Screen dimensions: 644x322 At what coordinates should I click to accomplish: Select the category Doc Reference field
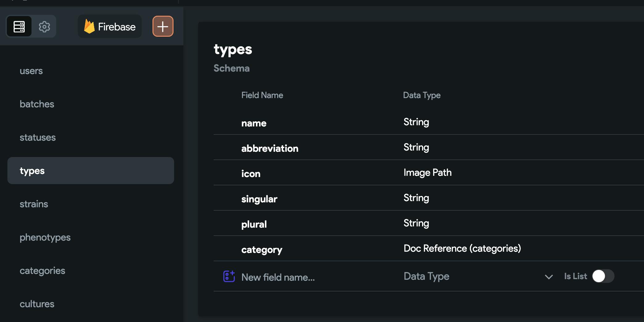pos(462,249)
